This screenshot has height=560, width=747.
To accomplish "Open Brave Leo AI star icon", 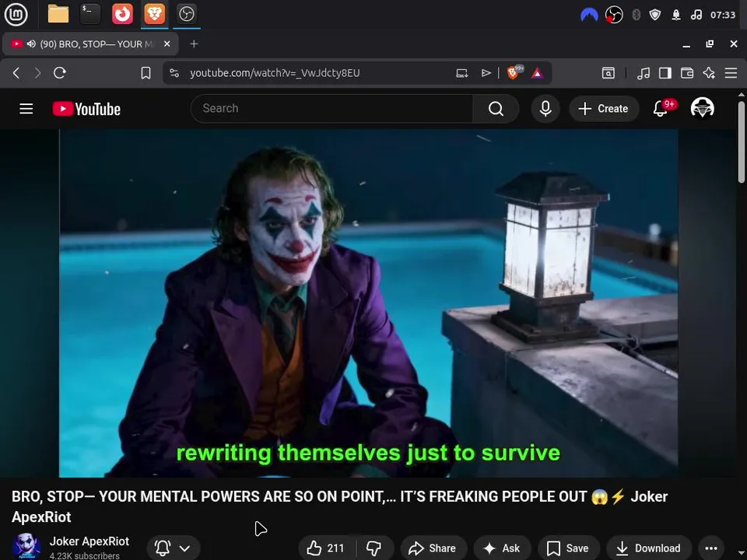I will 709,73.
